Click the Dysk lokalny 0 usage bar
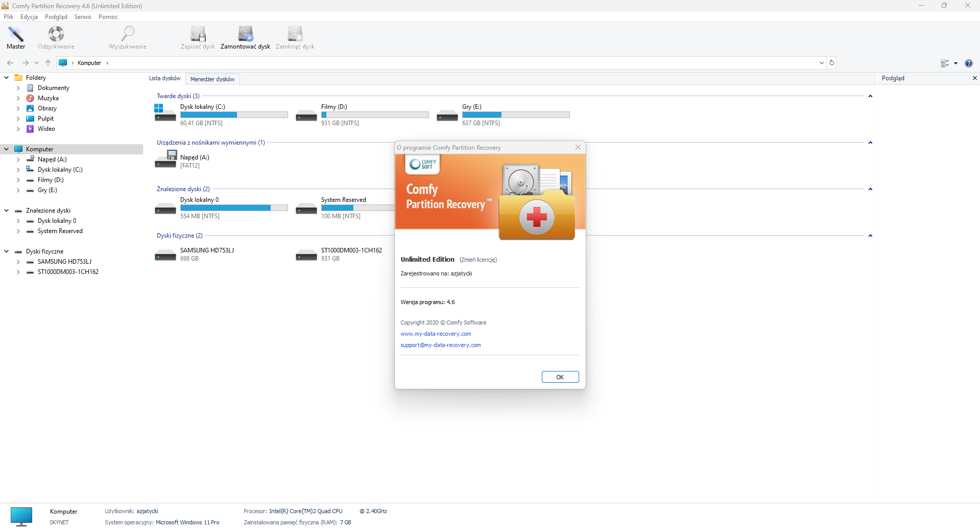980x531 pixels. (234, 208)
